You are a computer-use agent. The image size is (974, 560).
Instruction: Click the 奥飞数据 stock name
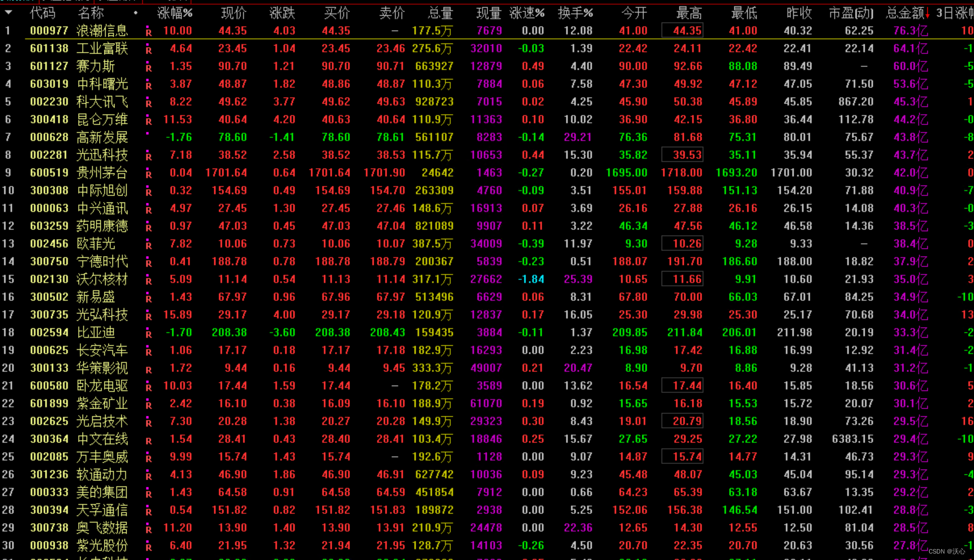(x=102, y=528)
